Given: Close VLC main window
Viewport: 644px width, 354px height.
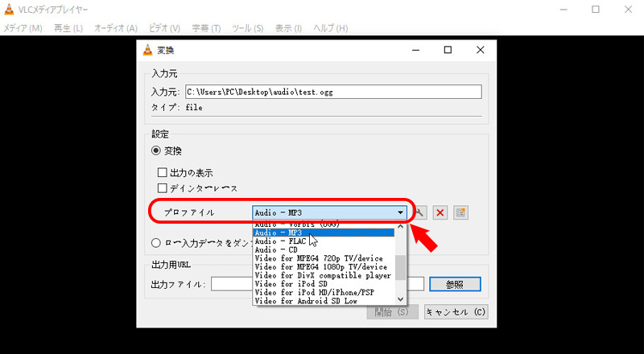Looking at the screenshot, I should point(628,10).
